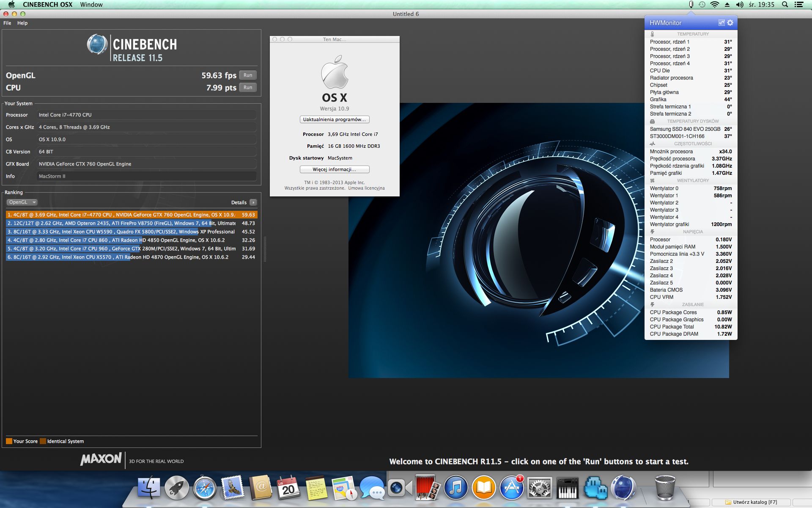The height and width of the screenshot is (508, 812).
Task: Open the blue creature app in Dock
Action: tap(595, 488)
